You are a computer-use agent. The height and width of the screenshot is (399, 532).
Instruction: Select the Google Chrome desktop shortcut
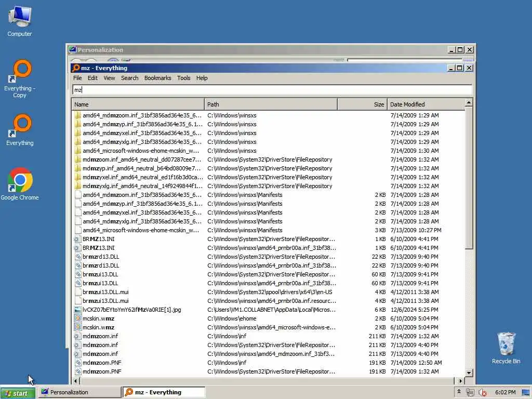[20, 184]
